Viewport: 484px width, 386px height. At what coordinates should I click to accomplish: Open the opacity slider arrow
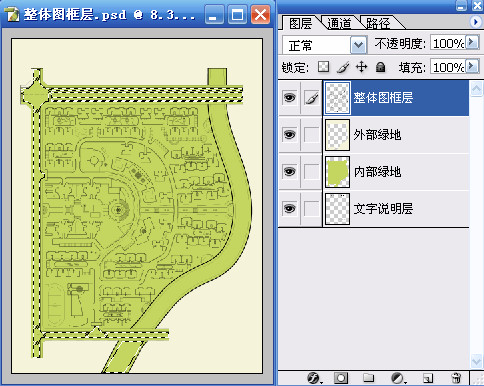[472, 42]
